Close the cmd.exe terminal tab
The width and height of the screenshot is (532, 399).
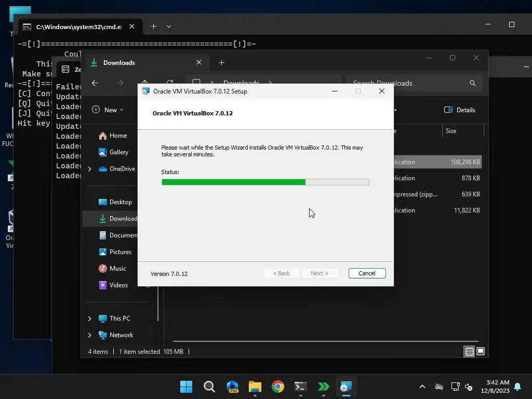[132, 26]
